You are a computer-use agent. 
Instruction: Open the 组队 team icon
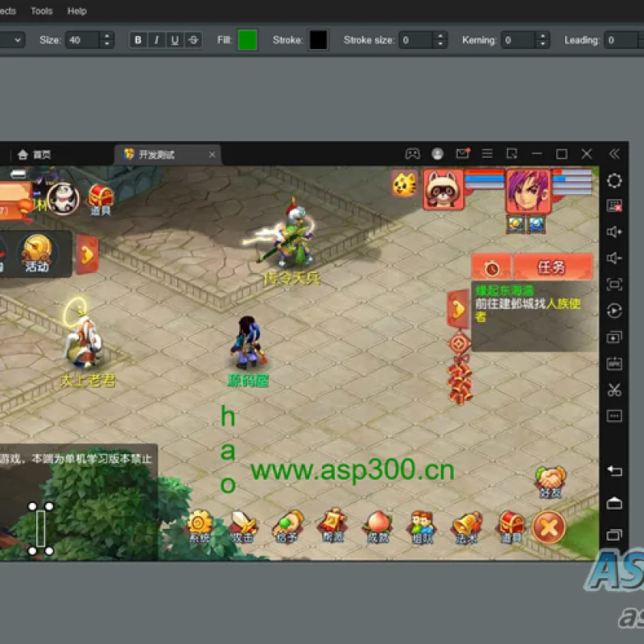point(422,527)
